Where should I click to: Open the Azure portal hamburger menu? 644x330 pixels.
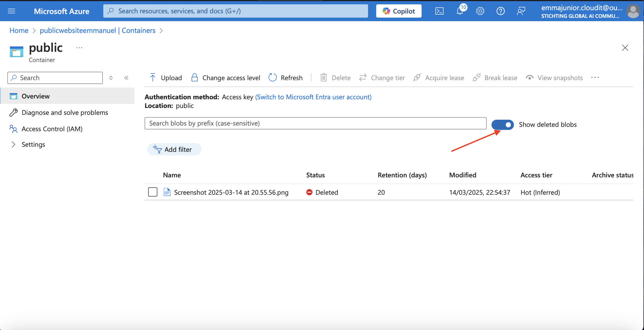pos(11,11)
